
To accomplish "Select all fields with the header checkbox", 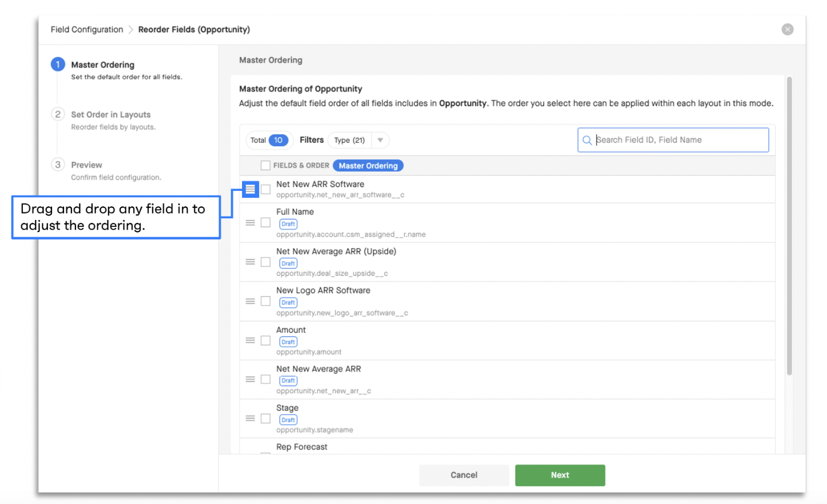I will [x=265, y=166].
